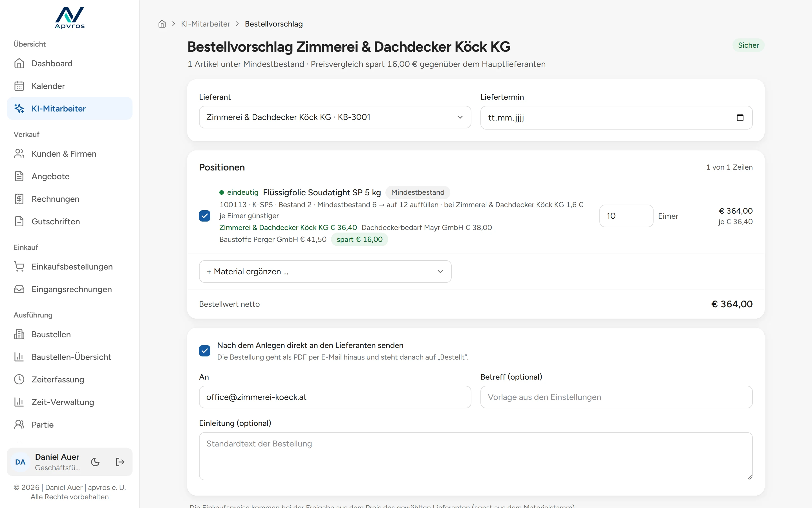Click the Eingangsrechnungen inbox icon
812x508 pixels.
[19, 289]
